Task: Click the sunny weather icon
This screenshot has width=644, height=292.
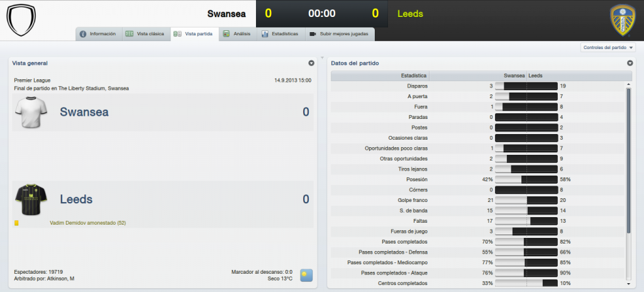Action: 306,275
